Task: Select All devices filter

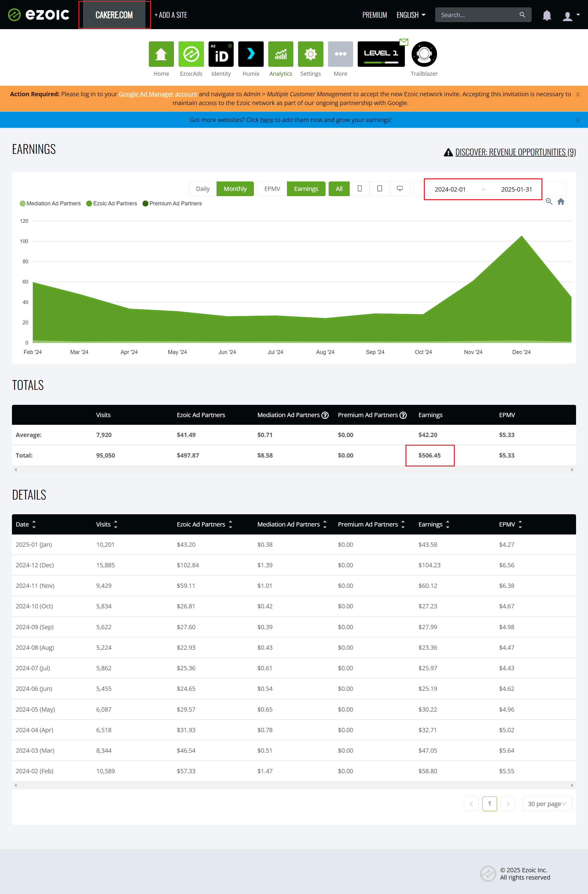Action: [339, 188]
